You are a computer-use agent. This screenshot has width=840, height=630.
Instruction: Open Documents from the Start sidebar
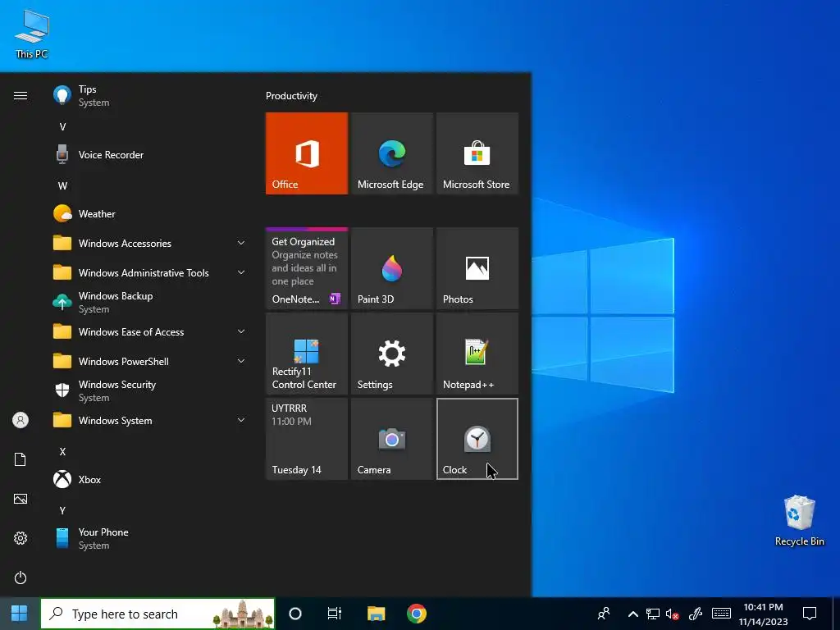click(21, 459)
